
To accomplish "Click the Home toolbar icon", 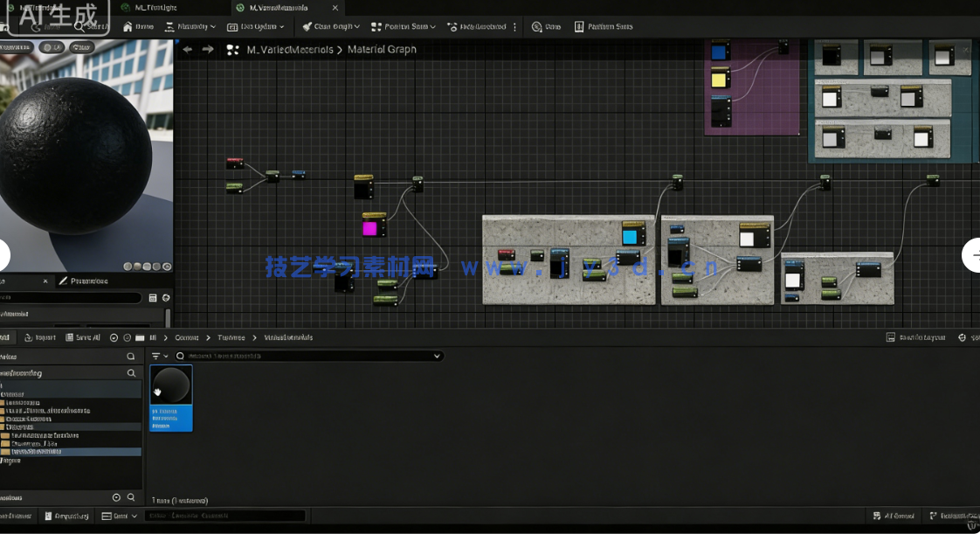I will point(138,26).
